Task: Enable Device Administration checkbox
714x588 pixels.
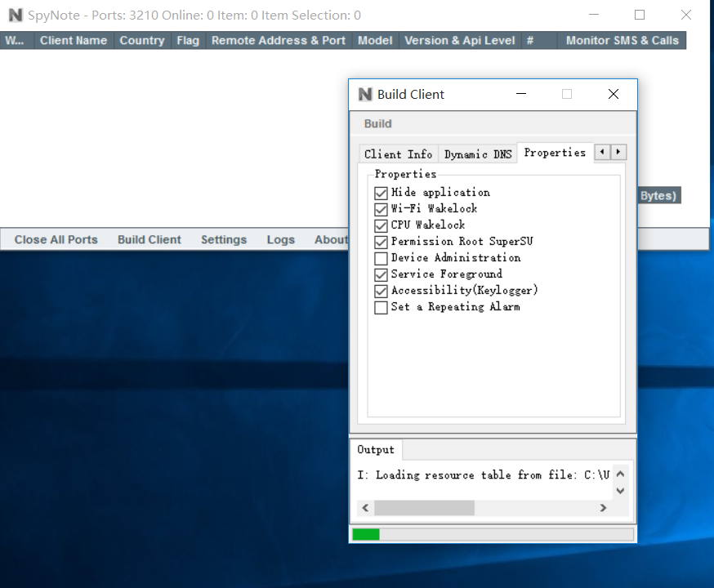Action: [x=382, y=259]
